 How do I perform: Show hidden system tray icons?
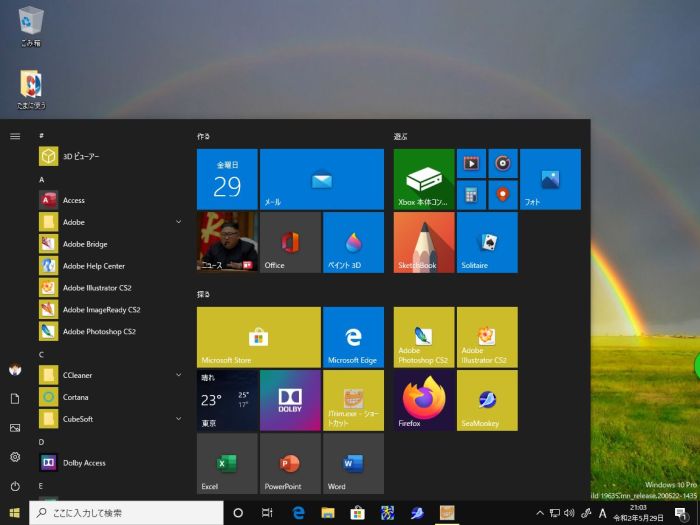point(540,513)
